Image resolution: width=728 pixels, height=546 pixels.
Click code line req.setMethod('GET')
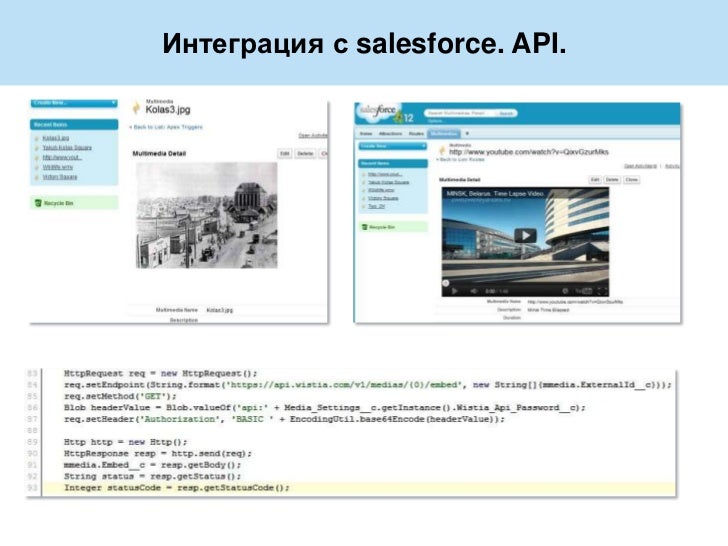pyautogui.click(x=120, y=396)
